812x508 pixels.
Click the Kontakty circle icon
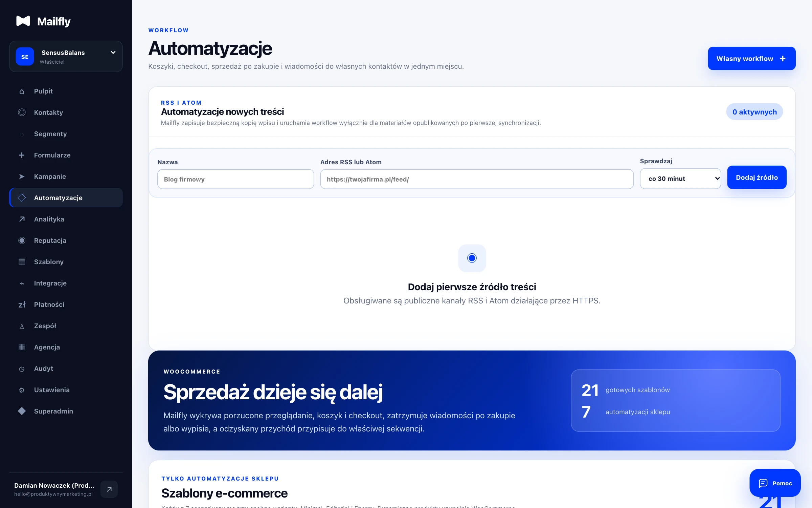[22, 112]
